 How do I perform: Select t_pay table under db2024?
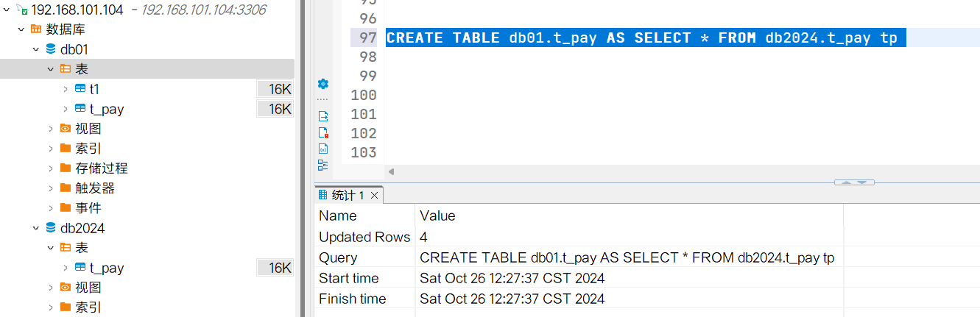click(x=106, y=268)
